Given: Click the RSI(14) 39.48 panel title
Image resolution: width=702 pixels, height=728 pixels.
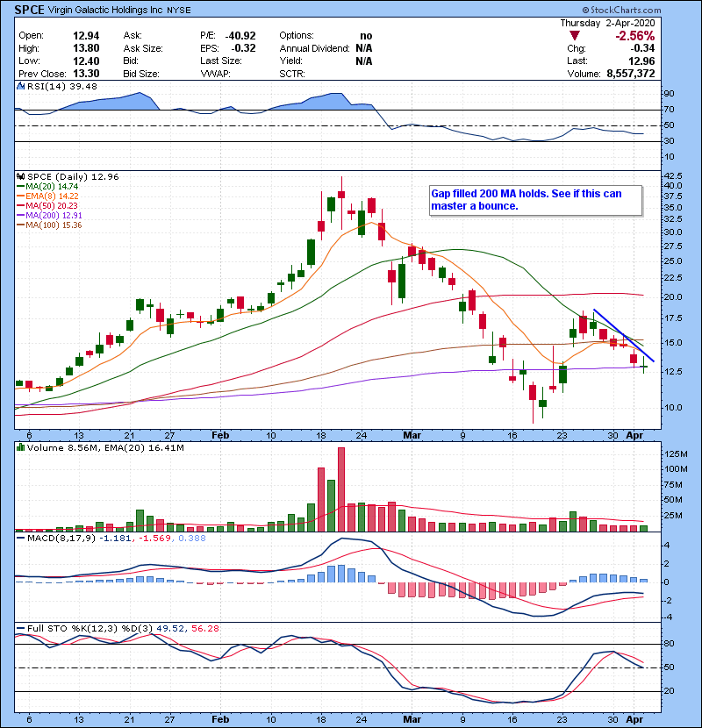Looking at the screenshot, I should click(62, 86).
